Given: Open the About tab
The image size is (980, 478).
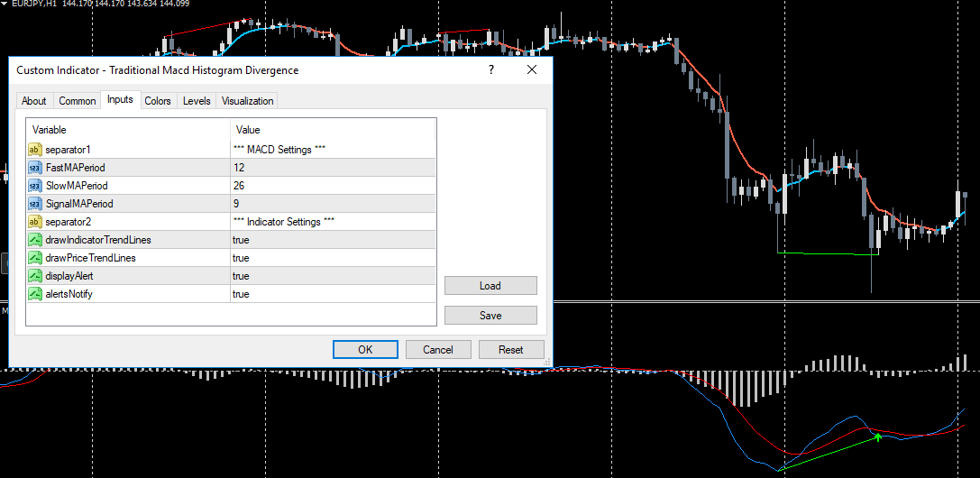Looking at the screenshot, I should click(x=33, y=101).
